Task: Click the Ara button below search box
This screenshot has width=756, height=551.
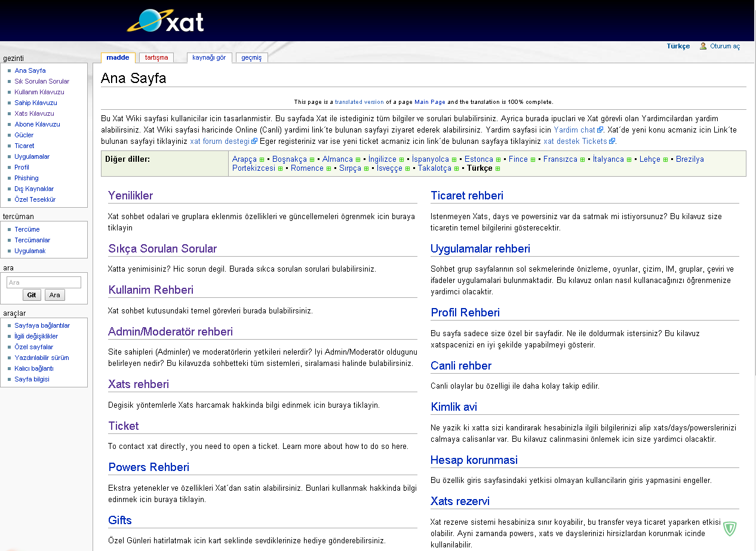Action: (x=55, y=295)
